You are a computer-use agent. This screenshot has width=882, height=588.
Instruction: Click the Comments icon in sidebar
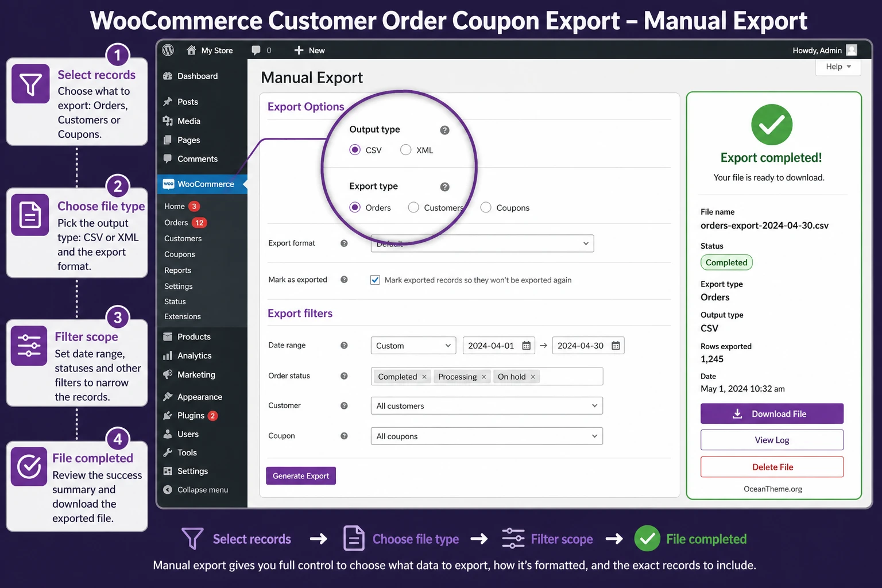click(x=168, y=158)
